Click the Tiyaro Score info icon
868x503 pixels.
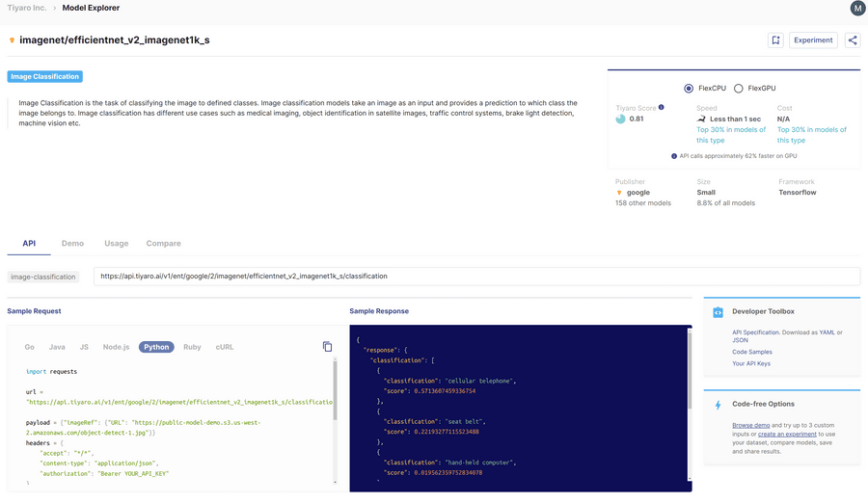click(661, 107)
